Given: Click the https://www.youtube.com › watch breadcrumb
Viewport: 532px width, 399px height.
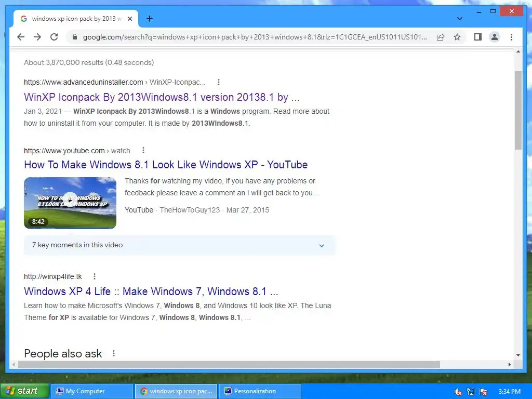Looking at the screenshot, I should click(77, 151).
